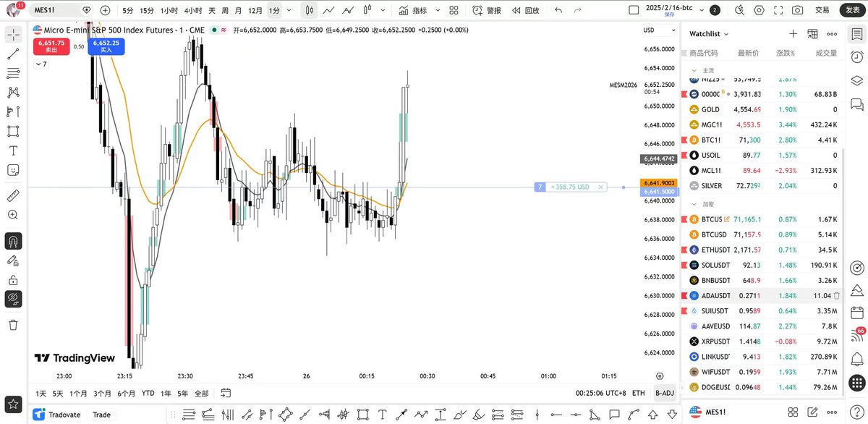Select the active 1分 interval
Viewport: 868px width, 424px height.
274,11
